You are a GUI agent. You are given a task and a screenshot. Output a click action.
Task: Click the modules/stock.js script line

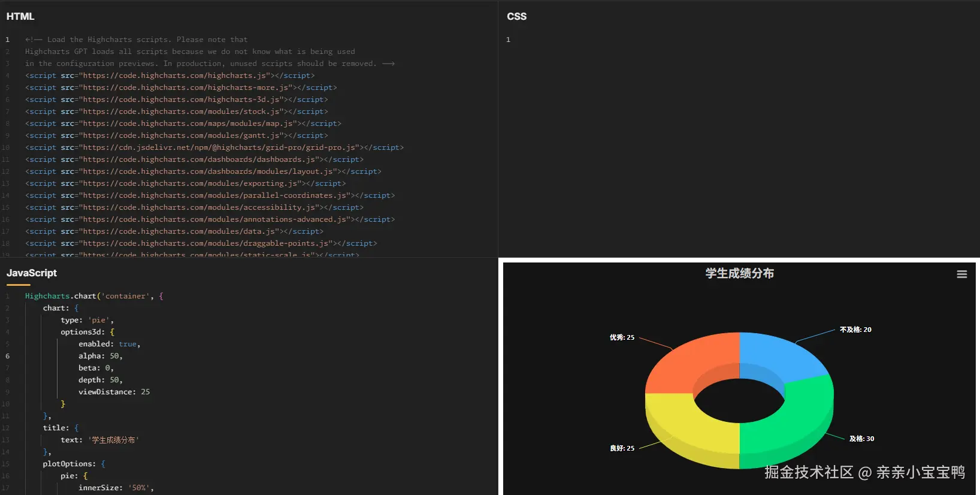tap(176, 111)
